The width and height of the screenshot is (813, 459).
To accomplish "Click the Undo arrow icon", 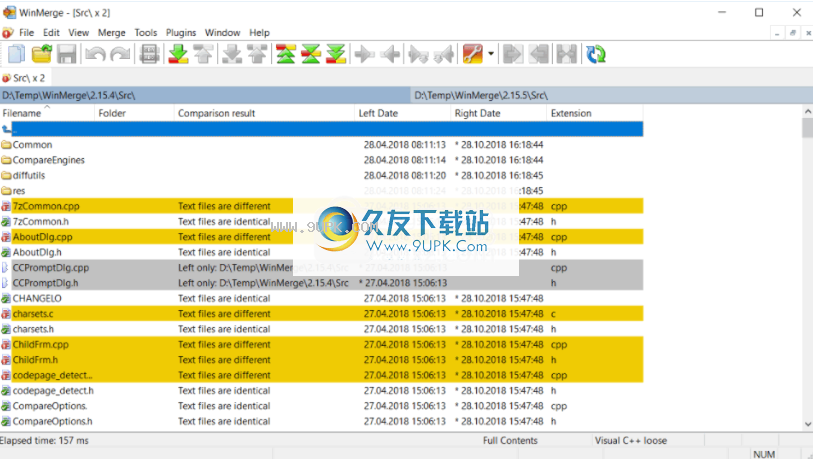I will [x=95, y=54].
